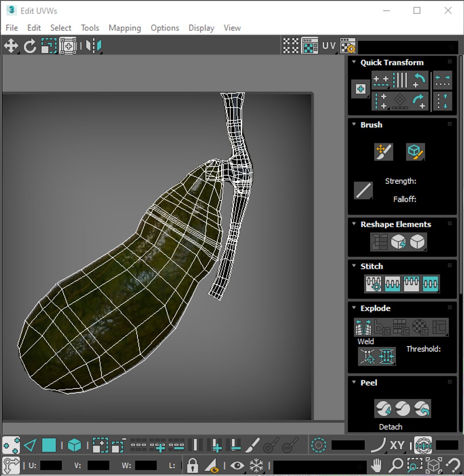
Task: Toggle Select by Element cube button
Action: (x=75, y=445)
